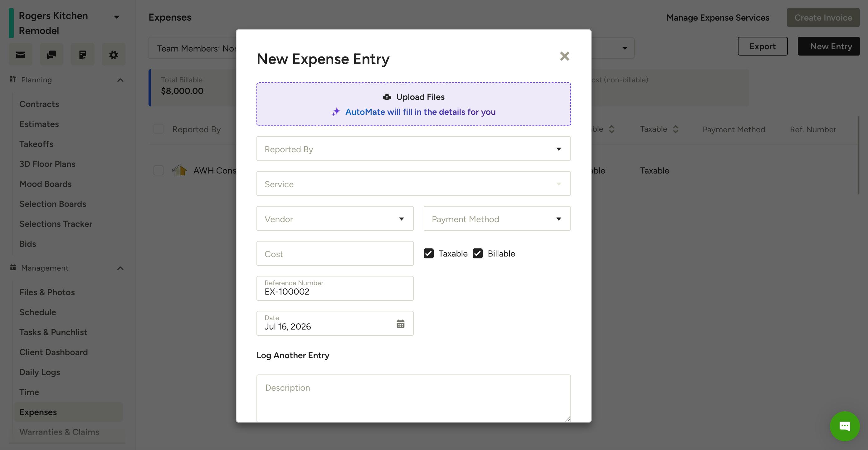Open the chat messages icon in sidebar
The height and width of the screenshot is (450, 868).
51,55
